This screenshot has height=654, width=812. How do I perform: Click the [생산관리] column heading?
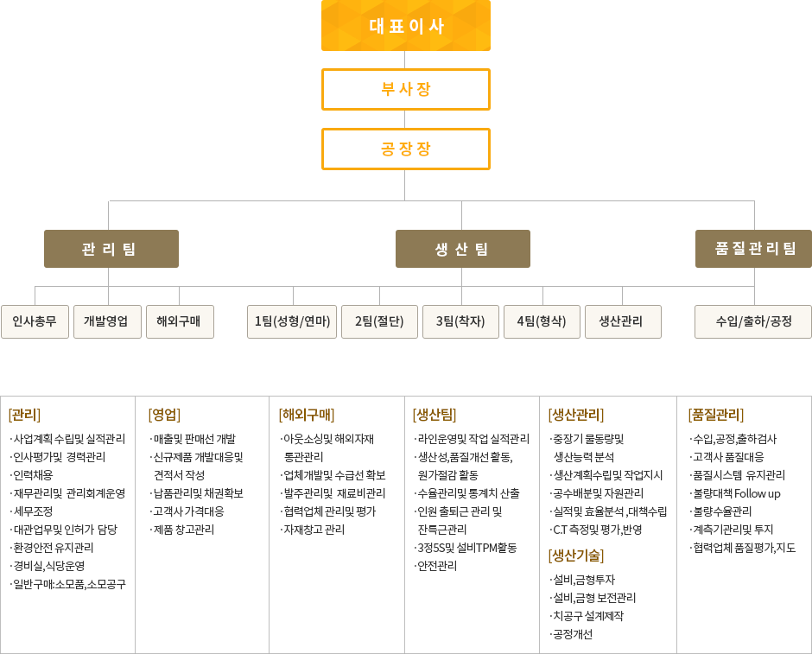point(576,415)
